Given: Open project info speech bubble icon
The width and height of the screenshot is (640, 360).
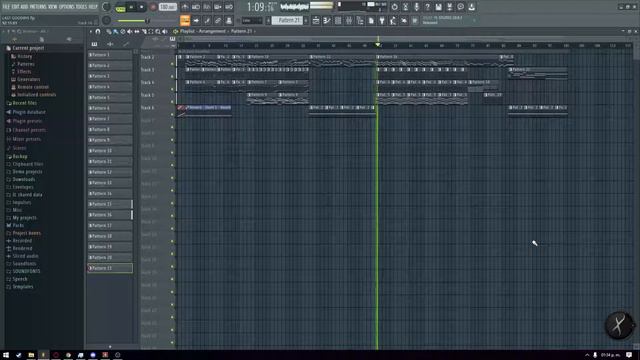Looking at the screenshot, I should pos(460,7).
